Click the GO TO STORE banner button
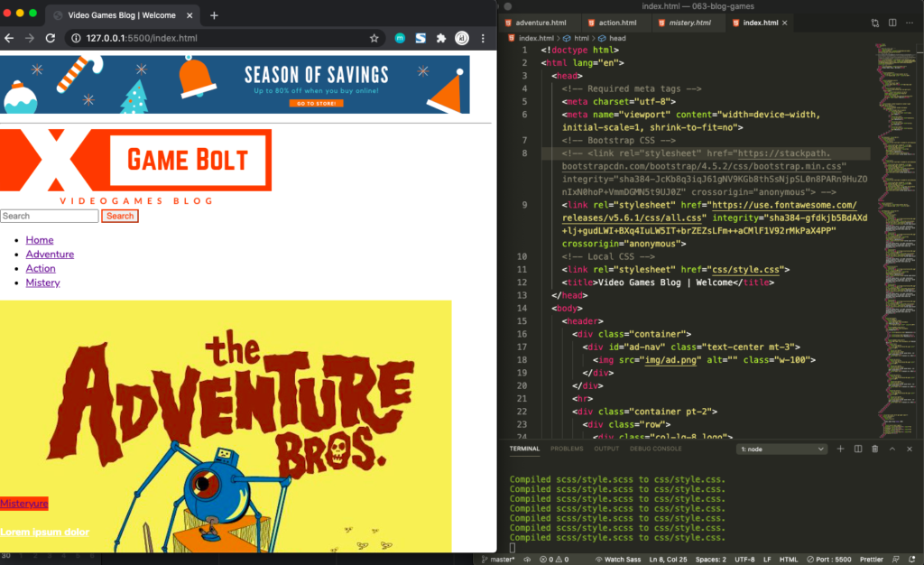Screen dimensions: 924x565 tap(317, 103)
